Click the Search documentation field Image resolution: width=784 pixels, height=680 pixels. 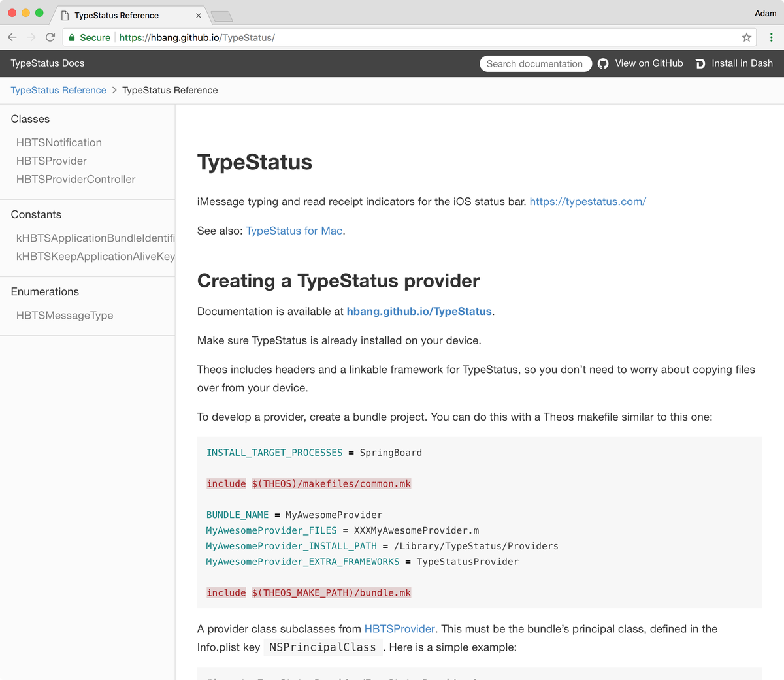(x=536, y=63)
